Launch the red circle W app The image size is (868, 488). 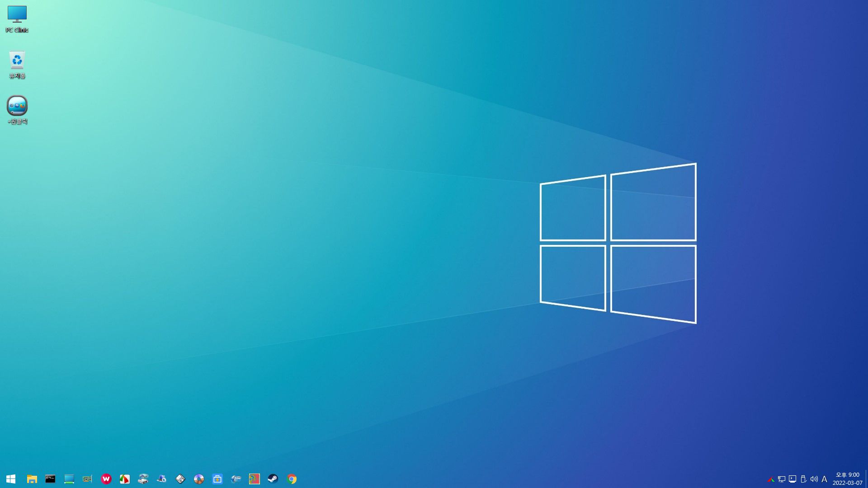(x=106, y=479)
